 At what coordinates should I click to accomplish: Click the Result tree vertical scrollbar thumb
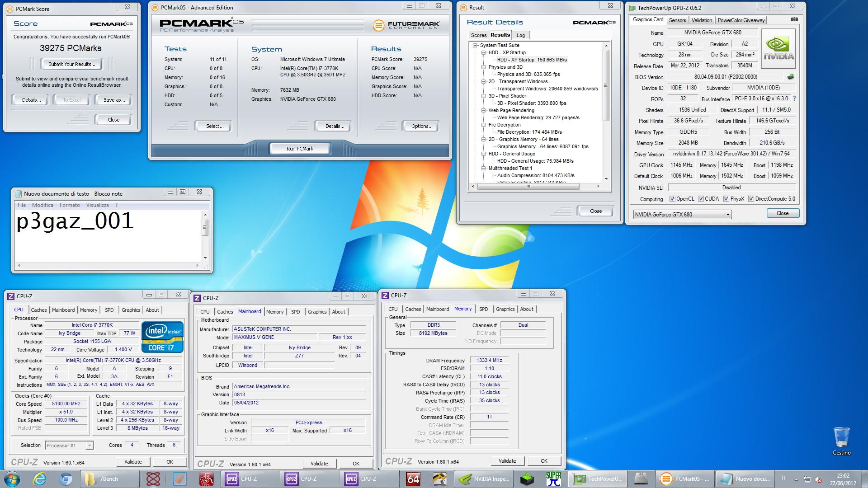pos(606,85)
